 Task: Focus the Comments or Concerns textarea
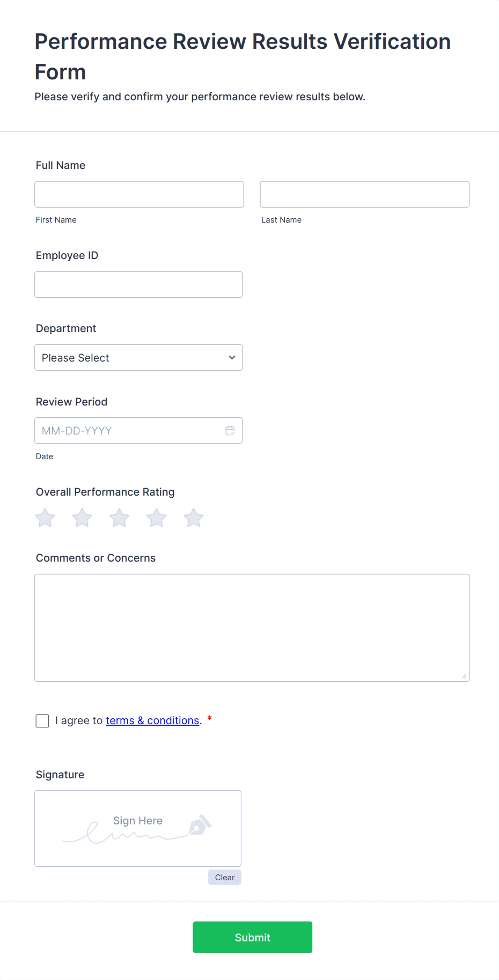(x=252, y=628)
